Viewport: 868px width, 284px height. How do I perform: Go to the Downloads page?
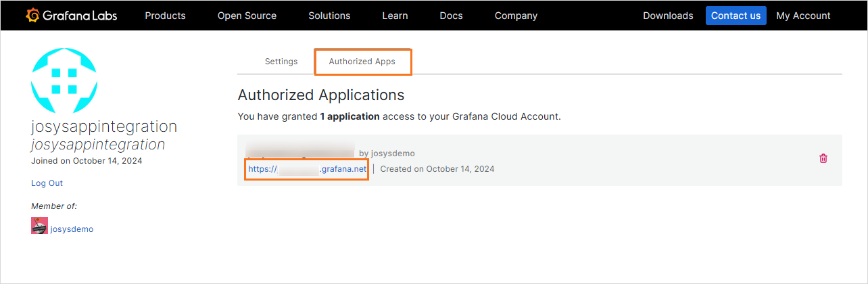click(x=668, y=16)
